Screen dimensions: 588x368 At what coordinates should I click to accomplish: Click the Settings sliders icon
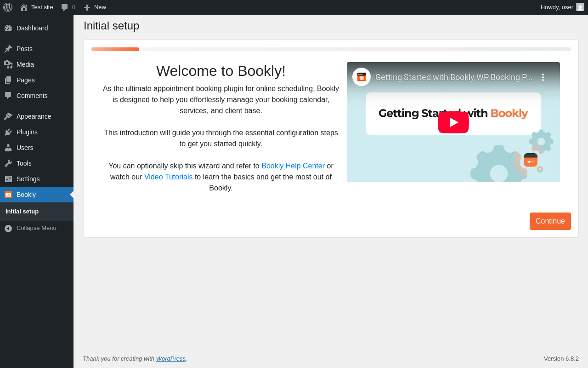(x=8, y=179)
